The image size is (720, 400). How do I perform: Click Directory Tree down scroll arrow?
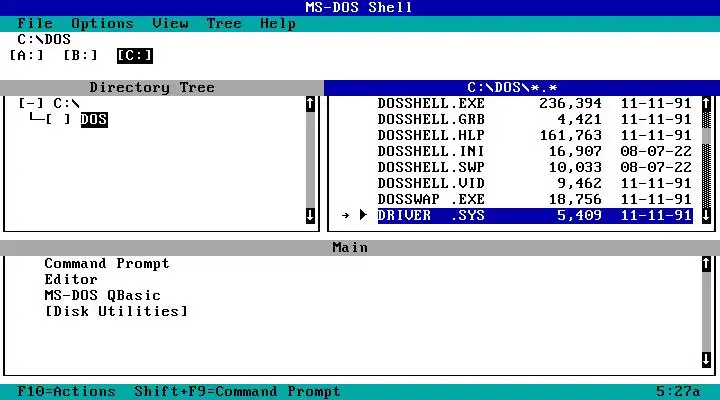(x=310, y=215)
